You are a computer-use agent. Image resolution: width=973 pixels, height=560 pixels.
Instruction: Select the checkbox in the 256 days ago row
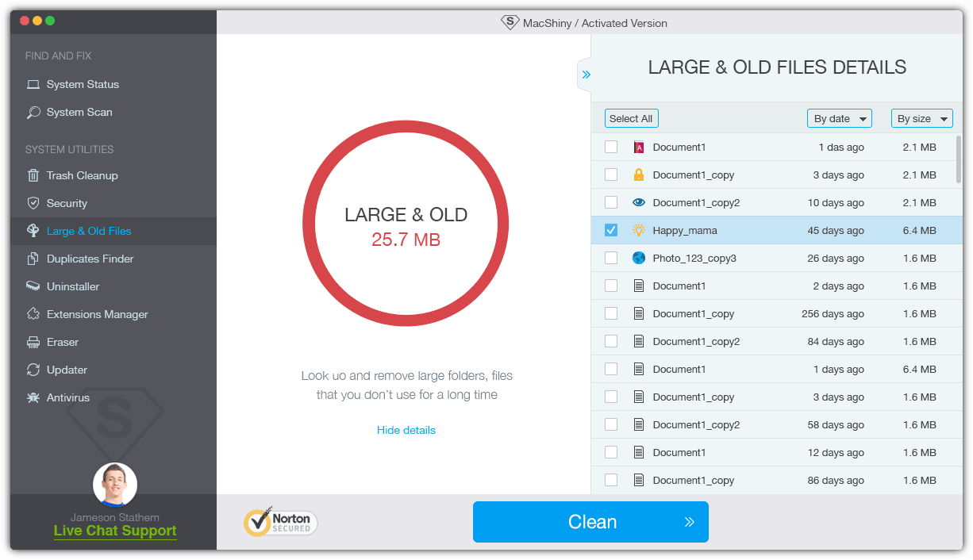click(611, 313)
